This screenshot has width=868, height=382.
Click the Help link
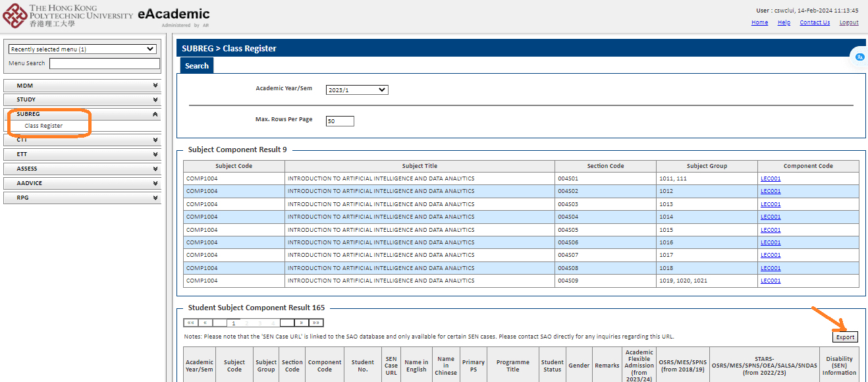(x=784, y=22)
